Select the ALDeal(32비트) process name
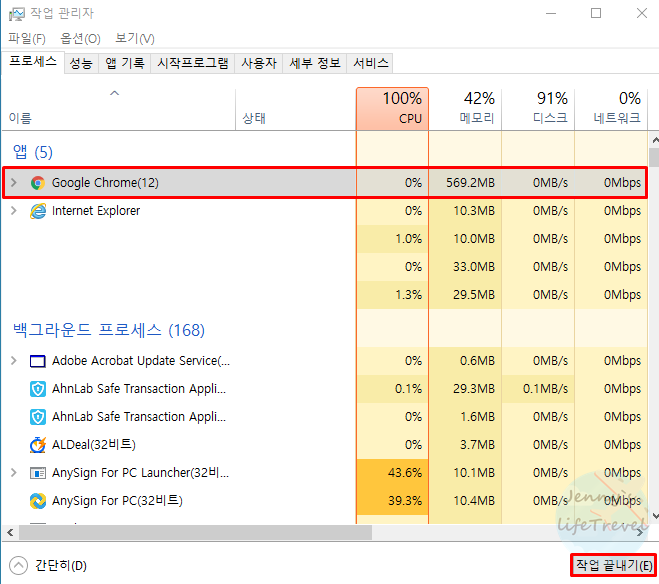The width and height of the screenshot is (659, 584). [x=94, y=445]
